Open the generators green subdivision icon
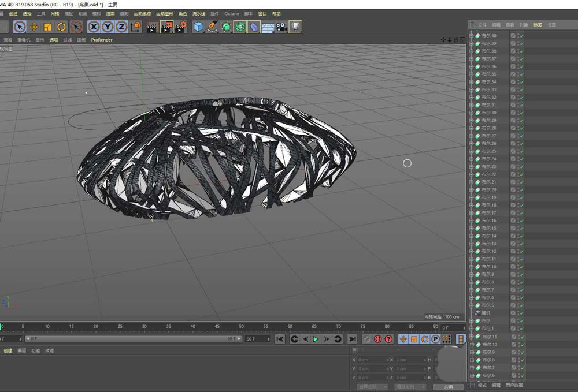 [x=227, y=27]
